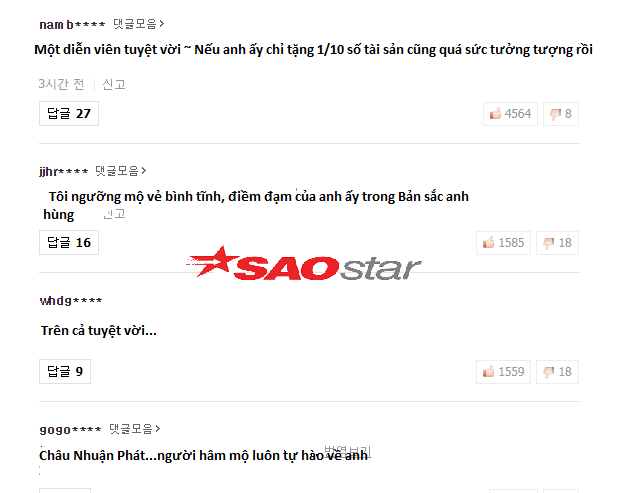The image size is (624, 493).
Task: Open comment collection for nam b****
Action: point(138,24)
